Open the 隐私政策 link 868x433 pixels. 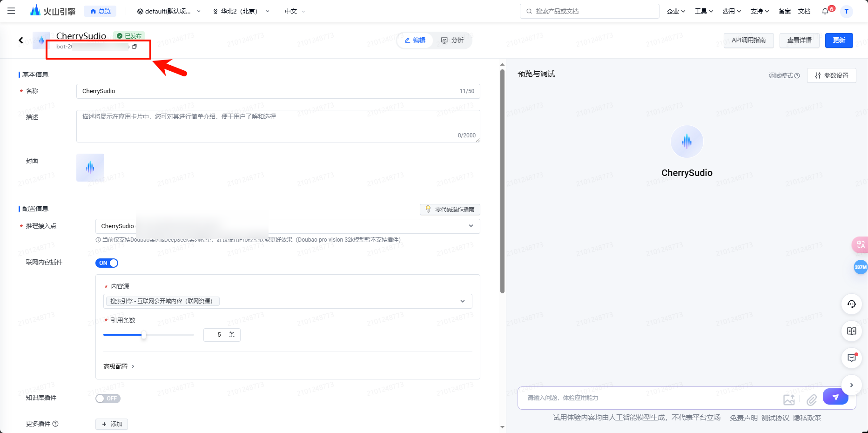click(x=807, y=418)
